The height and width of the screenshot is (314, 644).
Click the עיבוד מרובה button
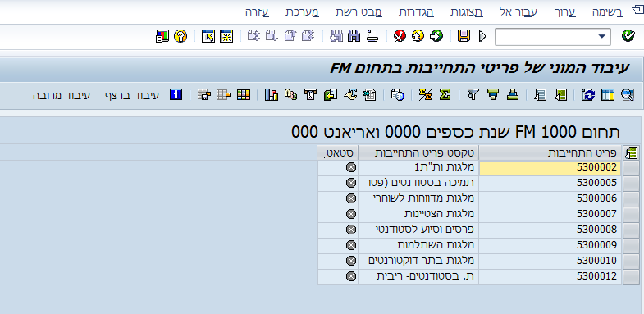tap(62, 95)
